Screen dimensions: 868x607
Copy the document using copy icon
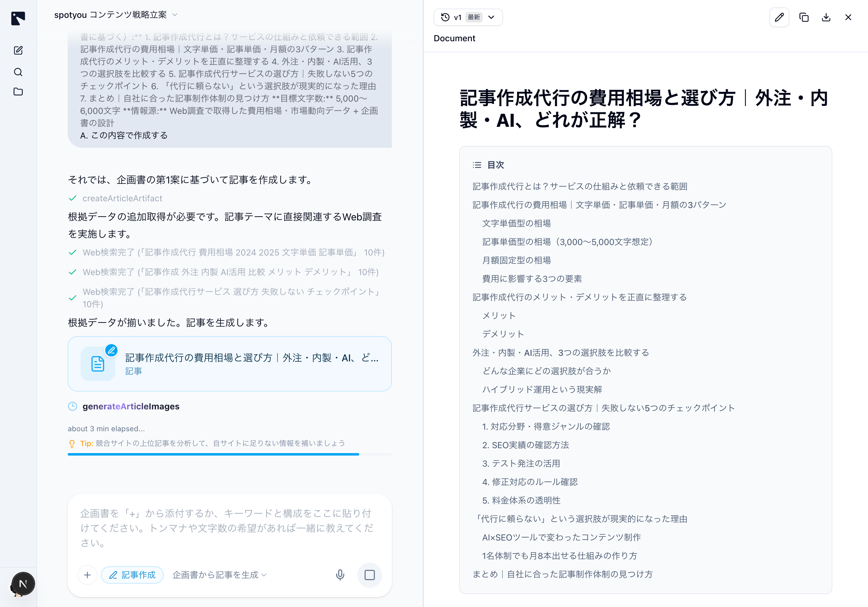(x=804, y=18)
